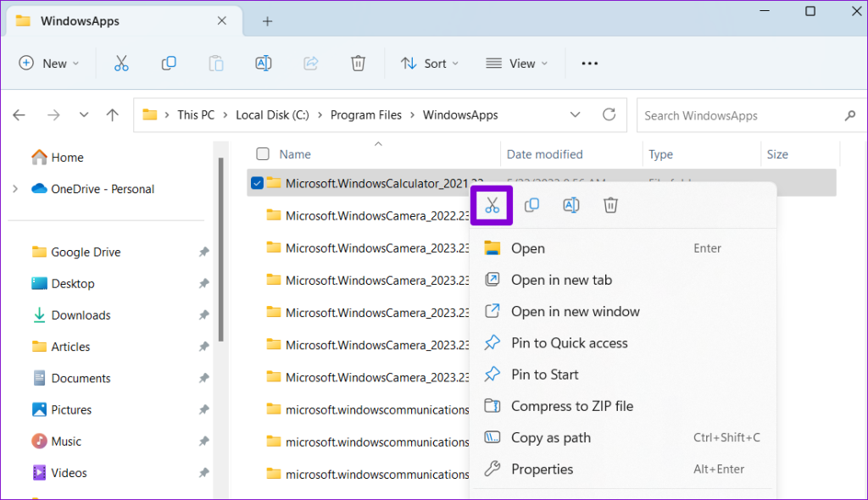The image size is (868, 500).
Task: Select Pin to Quick access
Action: [x=622, y=342]
